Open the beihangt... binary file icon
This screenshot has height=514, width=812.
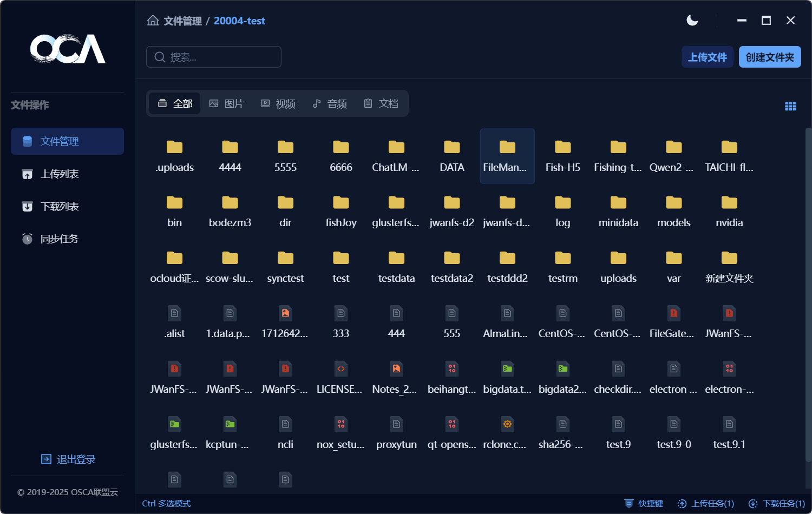452,369
